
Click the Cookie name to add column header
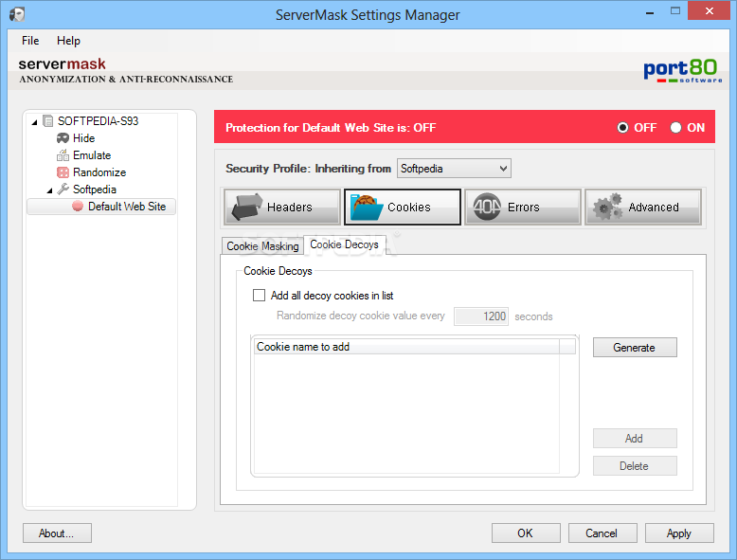tap(407, 347)
